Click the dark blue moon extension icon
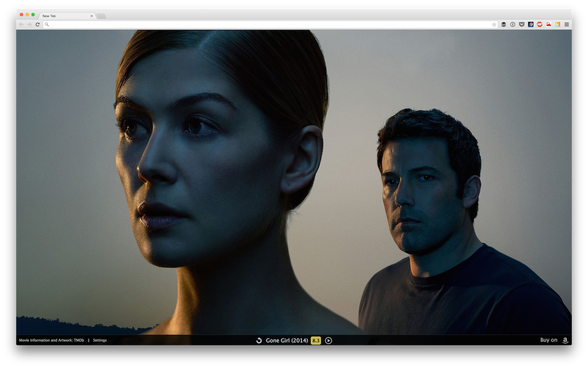The width and height of the screenshot is (588, 368). point(531,24)
